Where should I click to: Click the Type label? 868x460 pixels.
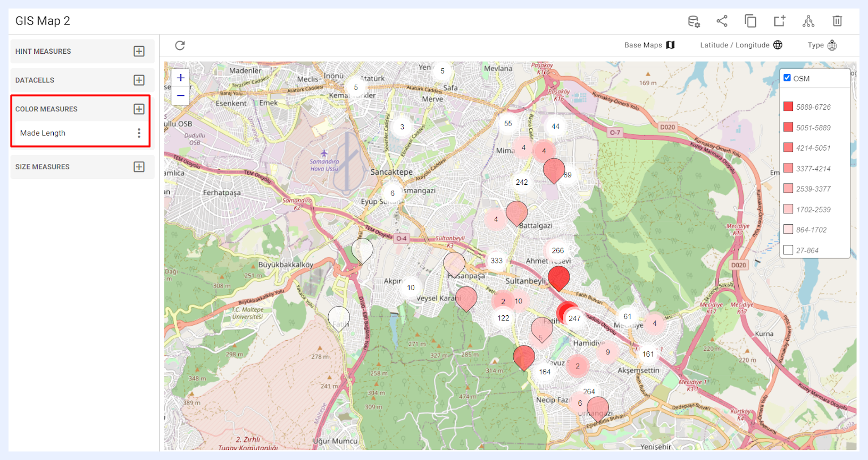[x=815, y=45]
